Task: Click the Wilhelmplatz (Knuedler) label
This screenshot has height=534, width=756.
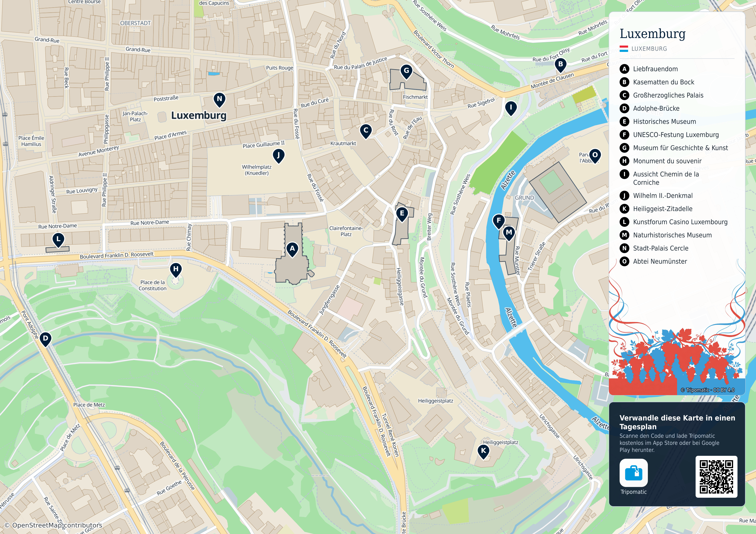Action: (x=256, y=170)
